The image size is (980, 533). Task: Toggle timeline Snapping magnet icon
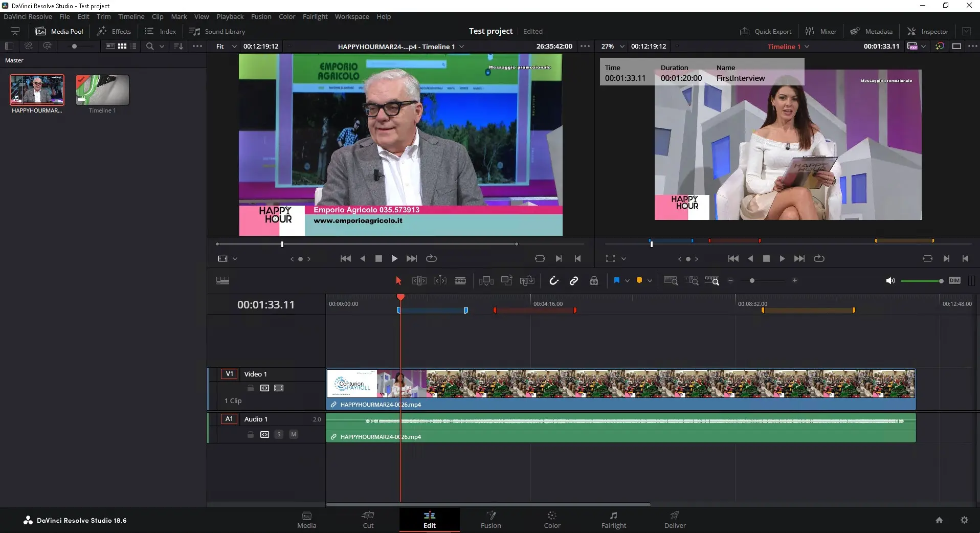pos(554,280)
